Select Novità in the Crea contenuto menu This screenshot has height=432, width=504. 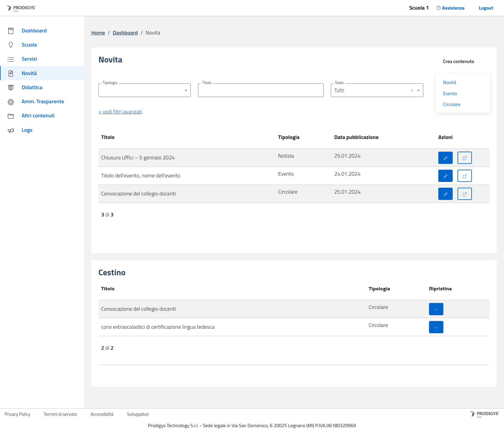(449, 83)
